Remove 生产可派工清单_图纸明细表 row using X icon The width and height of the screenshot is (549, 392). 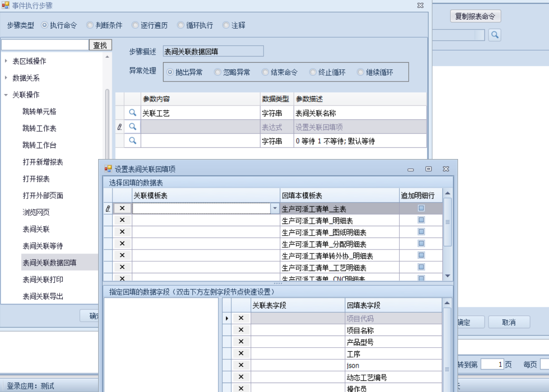[x=122, y=232]
